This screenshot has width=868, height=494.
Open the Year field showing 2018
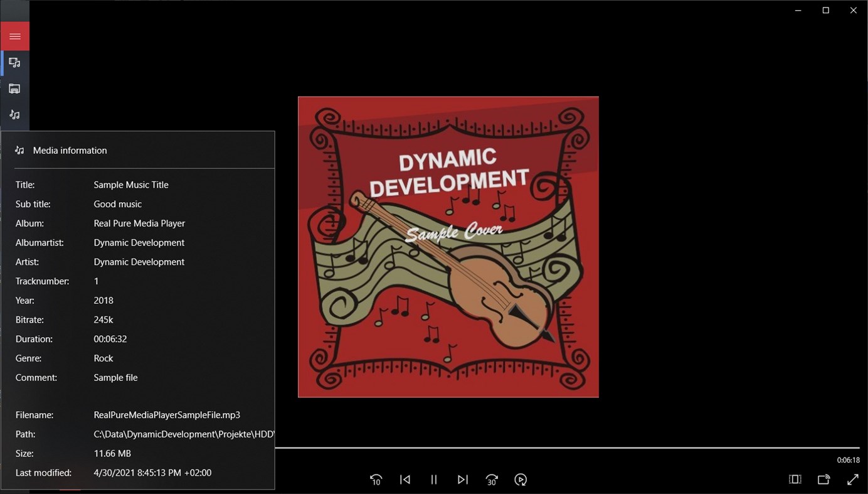(103, 300)
